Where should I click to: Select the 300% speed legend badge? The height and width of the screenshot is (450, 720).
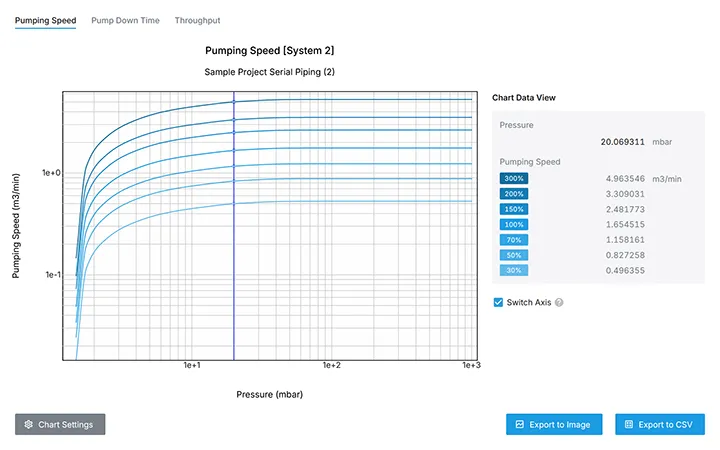(514, 179)
